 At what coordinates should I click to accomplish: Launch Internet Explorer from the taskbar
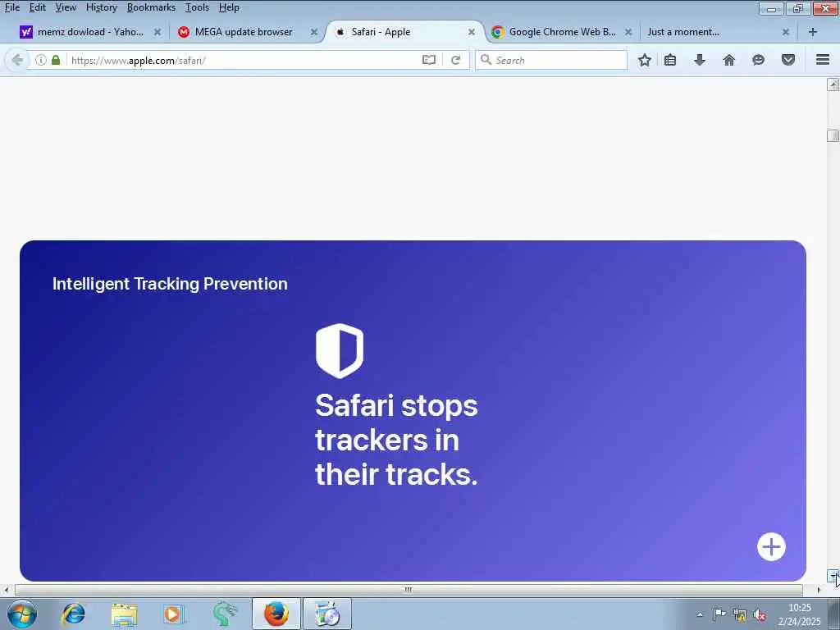[x=73, y=614]
